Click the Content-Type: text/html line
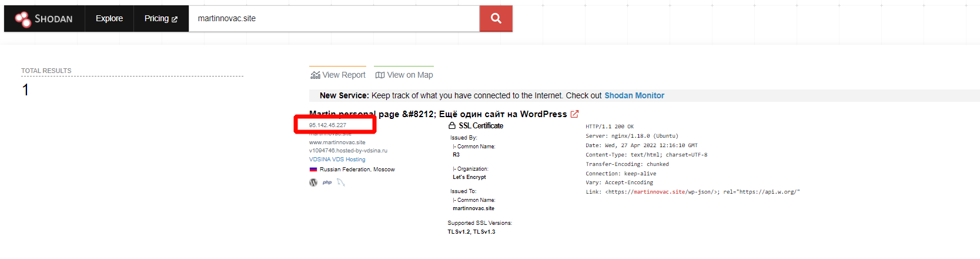 (647, 155)
